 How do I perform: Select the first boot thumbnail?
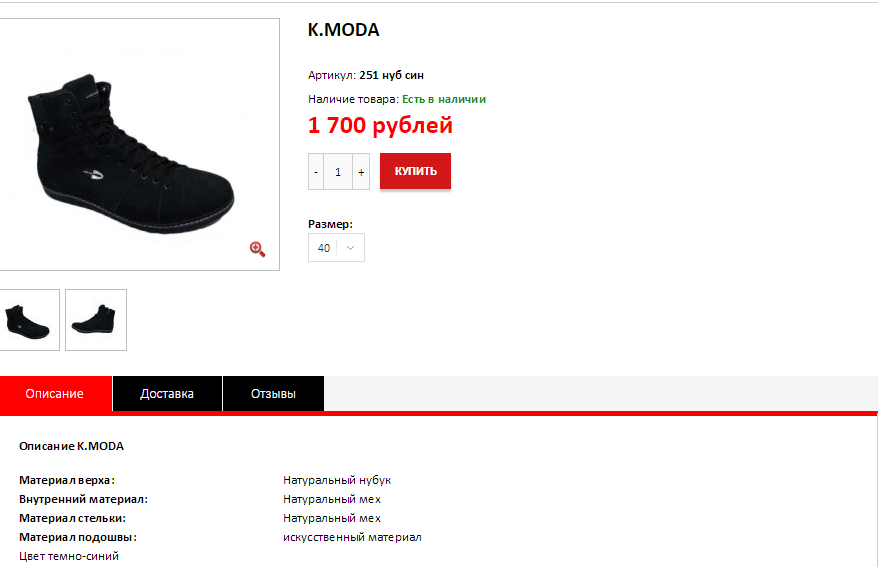(x=29, y=320)
